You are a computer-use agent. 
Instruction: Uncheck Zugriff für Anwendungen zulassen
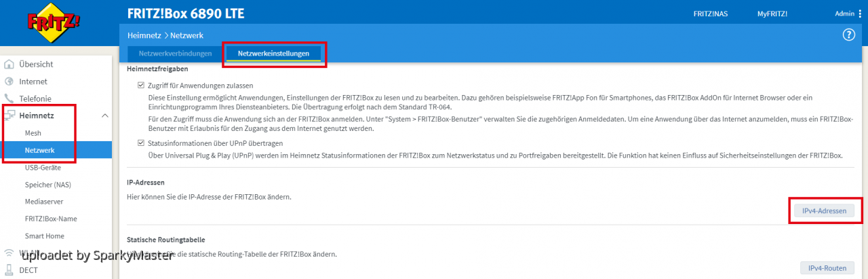click(141, 86)
